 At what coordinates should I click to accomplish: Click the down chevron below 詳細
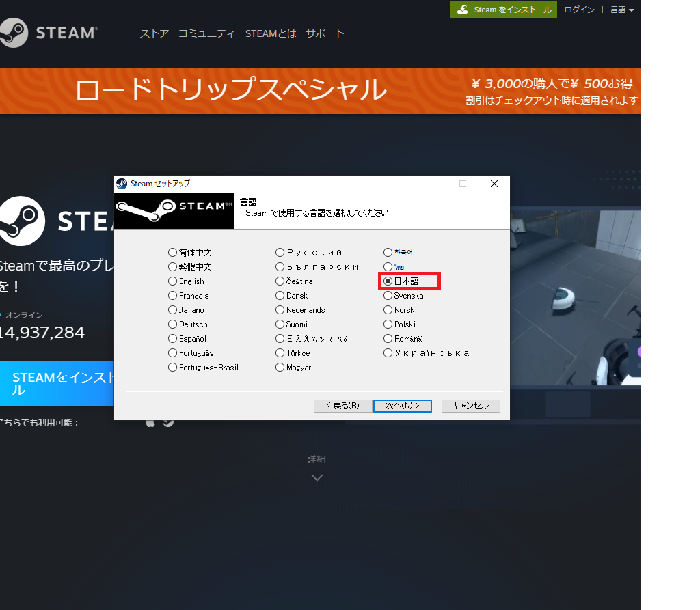pyautogui.click(x=317, y=478)
